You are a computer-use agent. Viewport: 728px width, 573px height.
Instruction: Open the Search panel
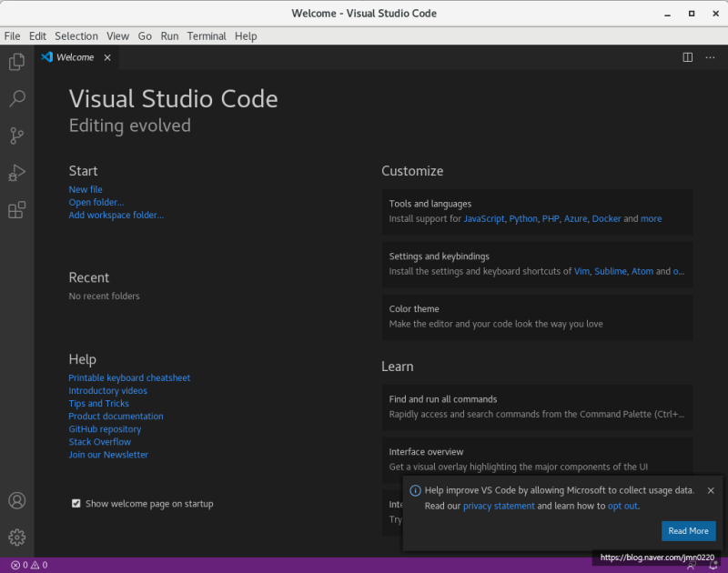coord(16,98)
